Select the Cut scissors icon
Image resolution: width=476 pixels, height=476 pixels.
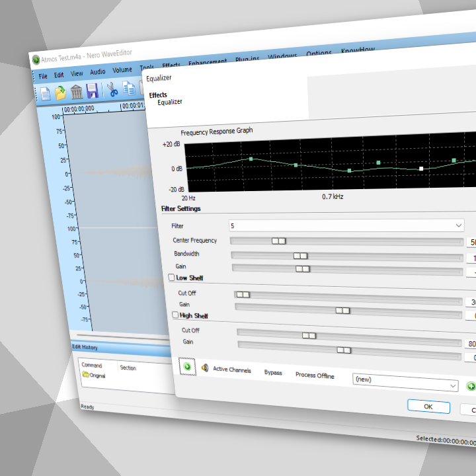pos(113,90)
